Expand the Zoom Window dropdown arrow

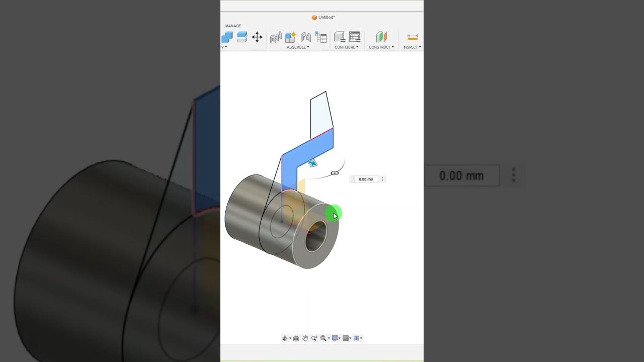tap(329, 338)
